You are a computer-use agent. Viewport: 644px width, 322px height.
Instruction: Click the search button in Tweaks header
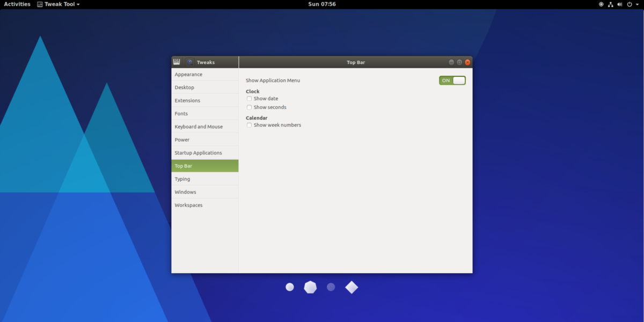tap(190, 62)
